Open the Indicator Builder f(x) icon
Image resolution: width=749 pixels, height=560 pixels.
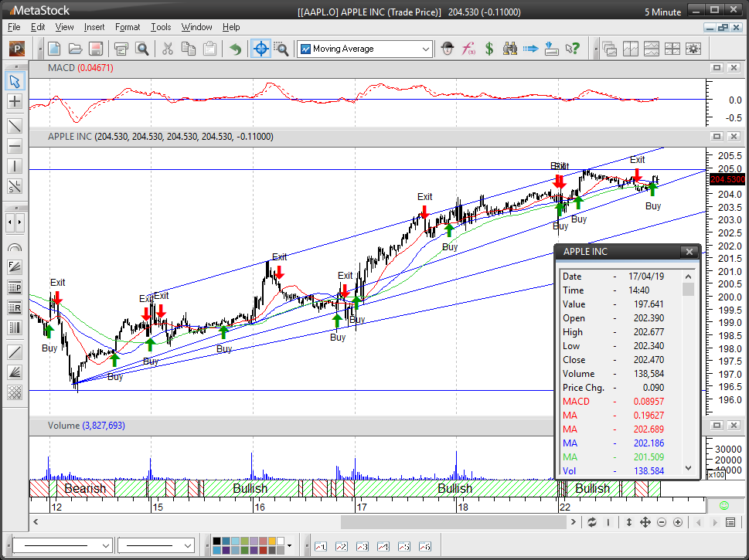click(468, 49)
